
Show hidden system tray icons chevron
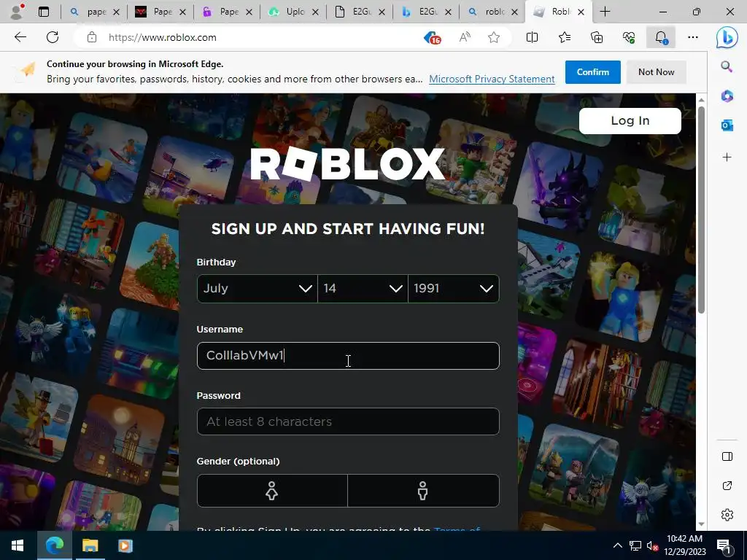point(617,545)
